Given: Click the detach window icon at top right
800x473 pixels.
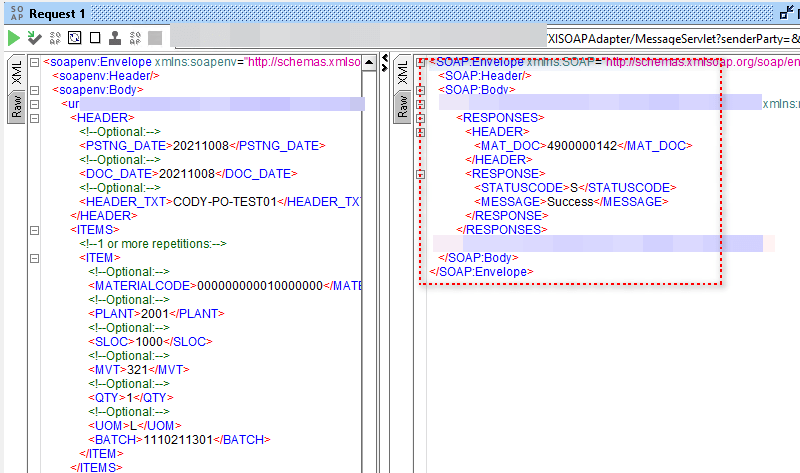Looking at the screenshot, I should coord(787,13).
